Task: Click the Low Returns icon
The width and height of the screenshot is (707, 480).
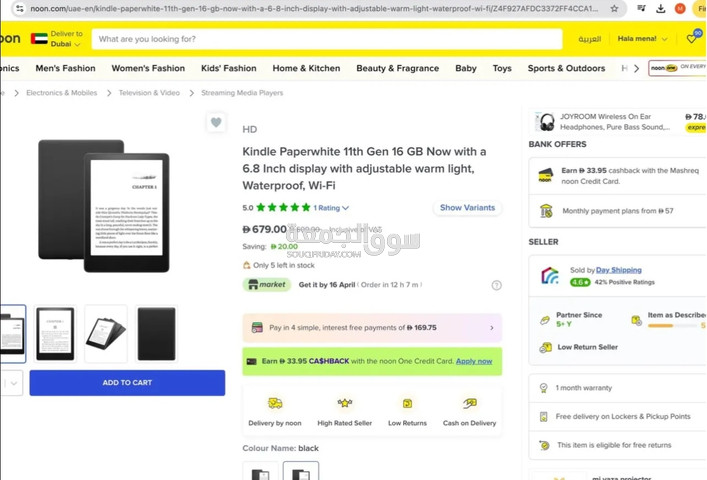Action: tap(407, 403)
